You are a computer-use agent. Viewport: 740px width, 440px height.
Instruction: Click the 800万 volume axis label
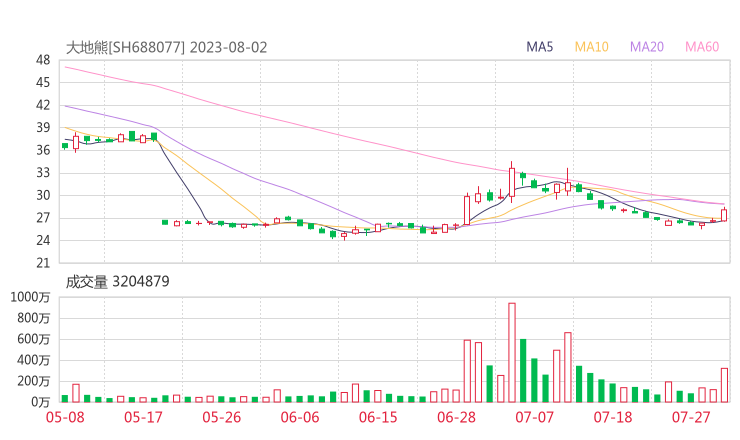(x=34, y=318)
